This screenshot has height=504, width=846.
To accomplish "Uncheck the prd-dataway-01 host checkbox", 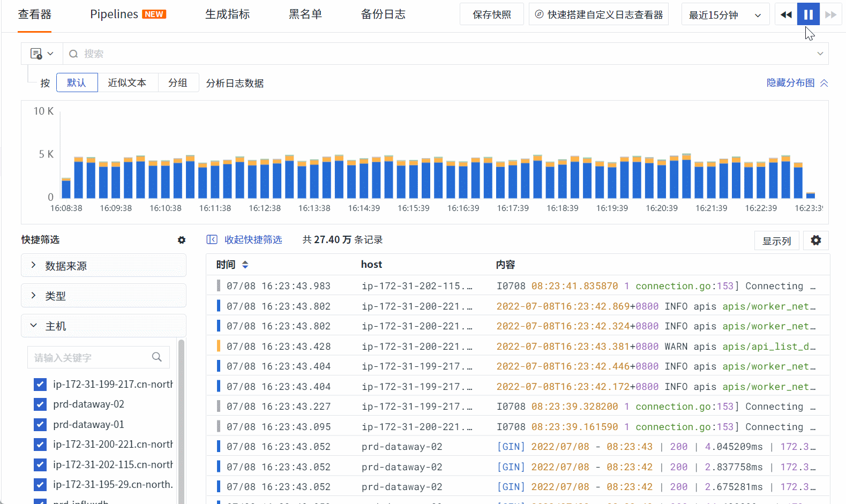I will click(40, 425).
